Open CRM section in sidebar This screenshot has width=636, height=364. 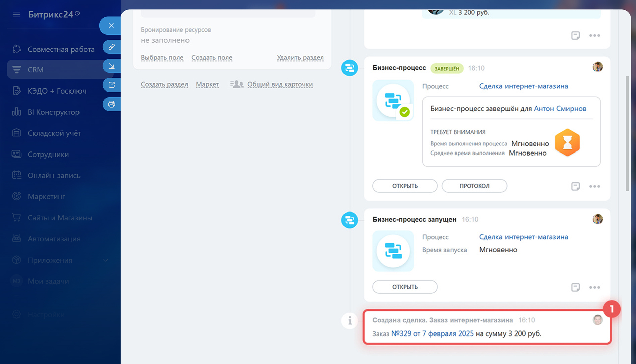click(36, 70)
